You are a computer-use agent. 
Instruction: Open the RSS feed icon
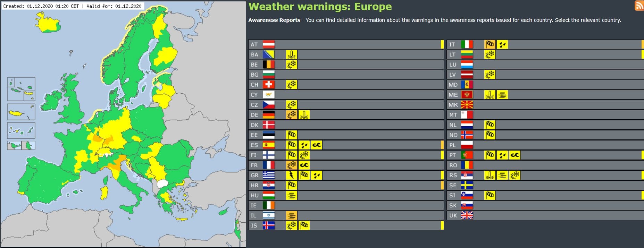[639, 6]
